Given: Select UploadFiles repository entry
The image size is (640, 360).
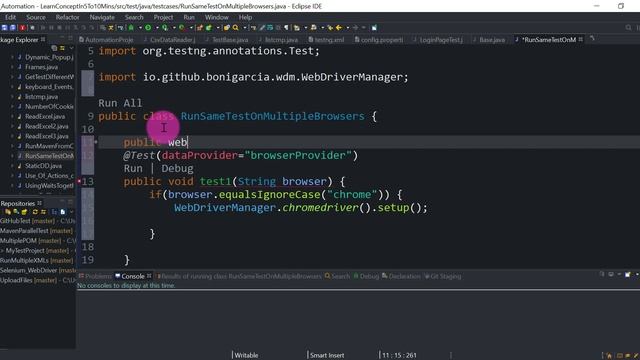Looking at the screenshot, I should [x=38, y=280].
